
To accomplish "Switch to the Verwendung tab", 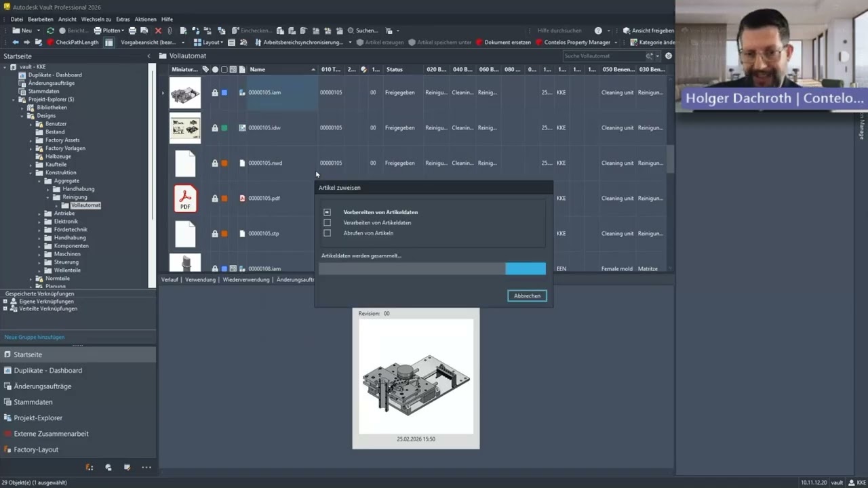I will coord(200,279).
